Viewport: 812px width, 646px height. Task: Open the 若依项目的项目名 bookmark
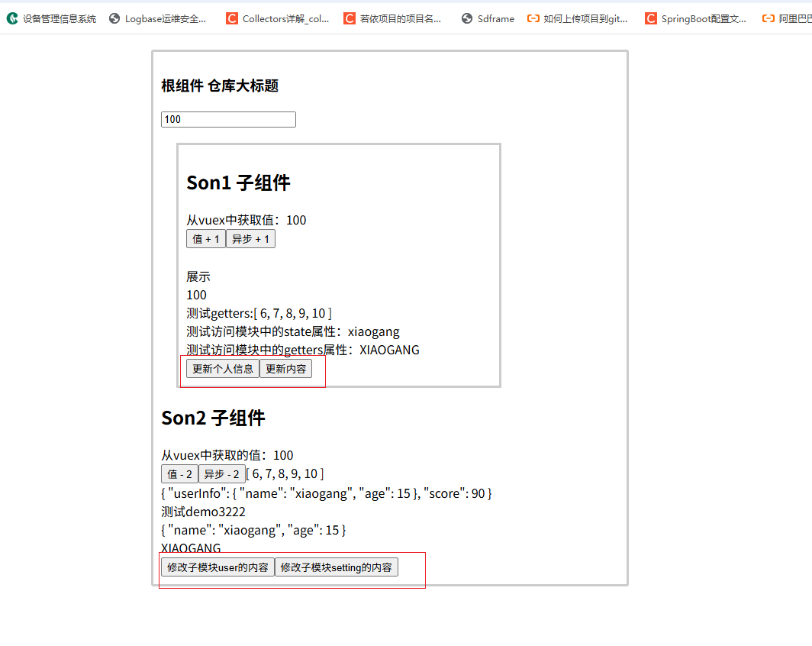pos(392,18)
